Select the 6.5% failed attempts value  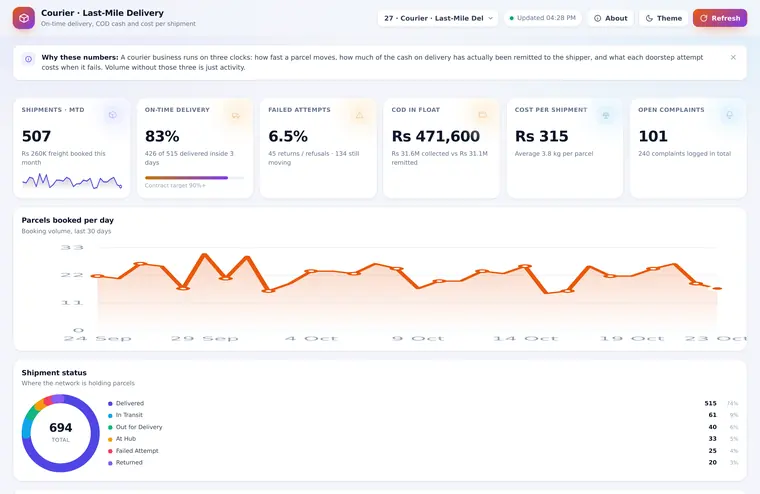tap(288, 136)
